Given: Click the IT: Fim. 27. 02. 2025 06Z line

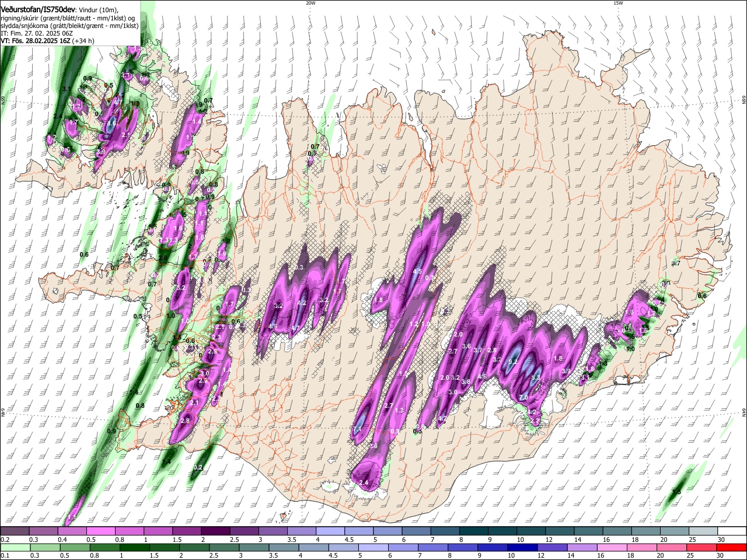Looking at the screenshot, I should (x=37, y=33).
